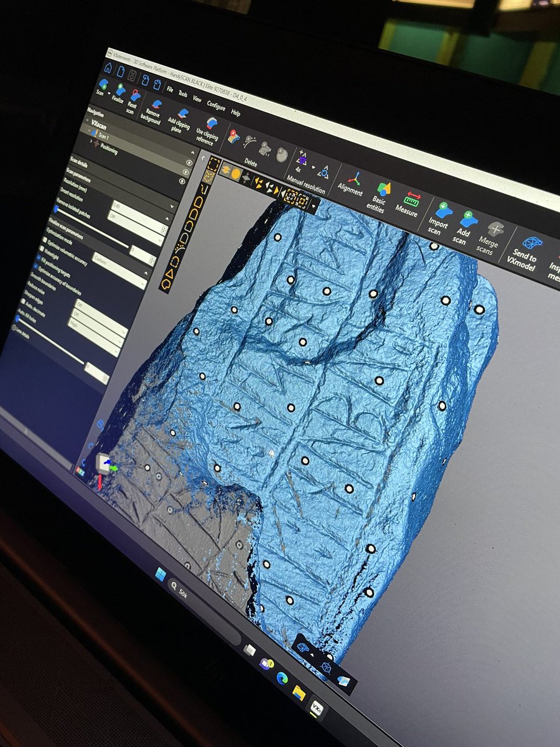Open the View menu

(197, 99)
